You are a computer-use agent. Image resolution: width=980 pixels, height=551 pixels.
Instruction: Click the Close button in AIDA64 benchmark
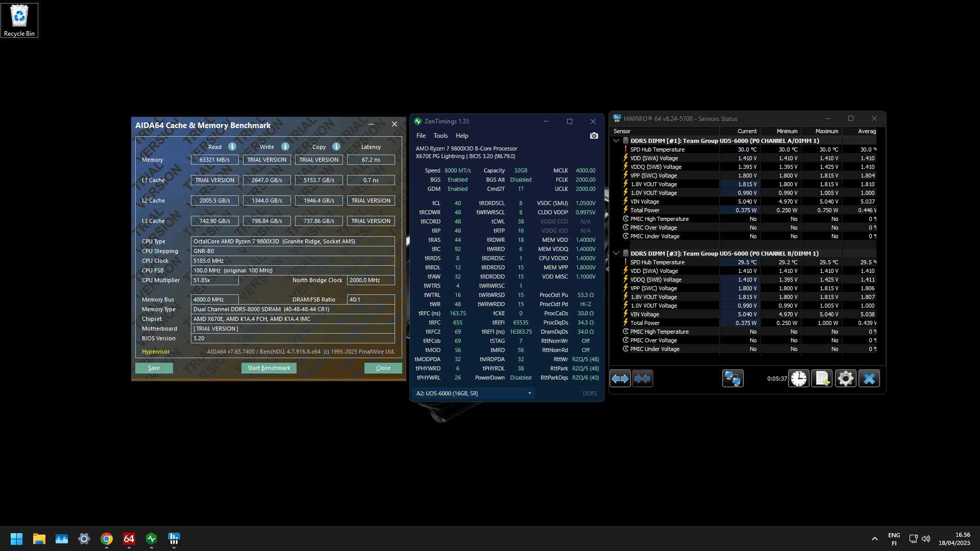383,368
